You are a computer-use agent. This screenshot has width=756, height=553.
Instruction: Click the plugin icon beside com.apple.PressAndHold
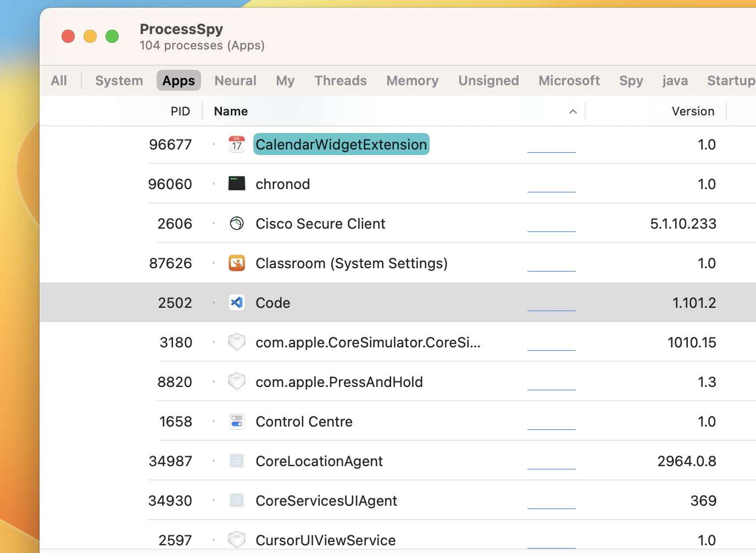pyautogui.click(x=236, y=381)
